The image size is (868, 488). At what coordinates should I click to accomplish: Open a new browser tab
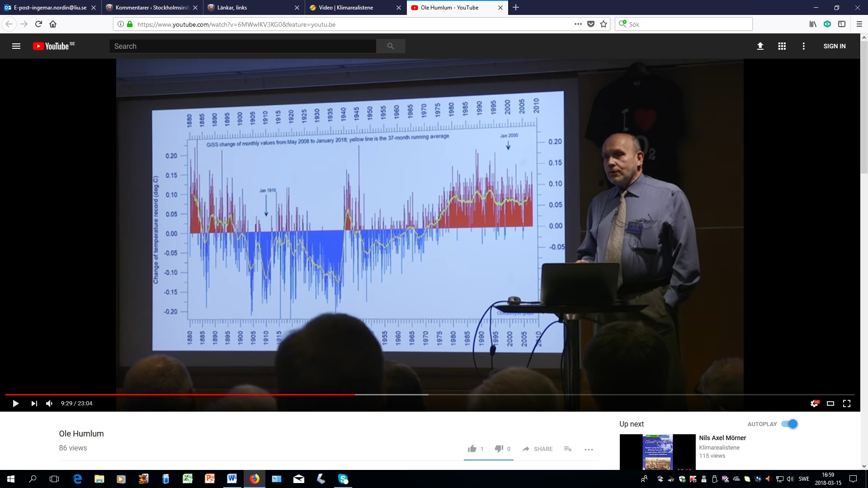516,7
